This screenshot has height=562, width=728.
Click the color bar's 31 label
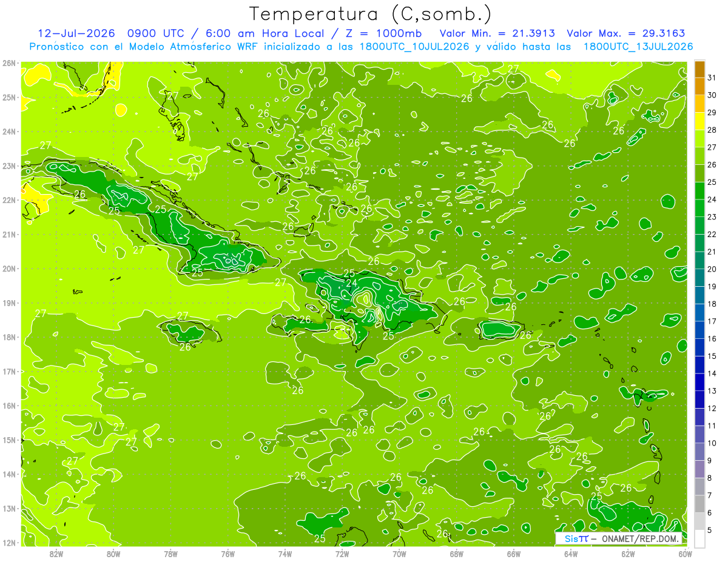[712, 78]
